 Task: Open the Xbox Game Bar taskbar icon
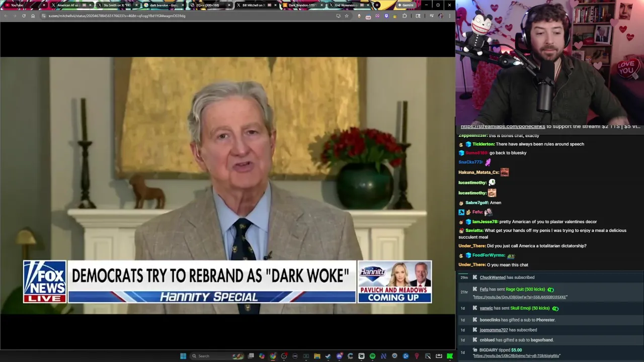306,356
